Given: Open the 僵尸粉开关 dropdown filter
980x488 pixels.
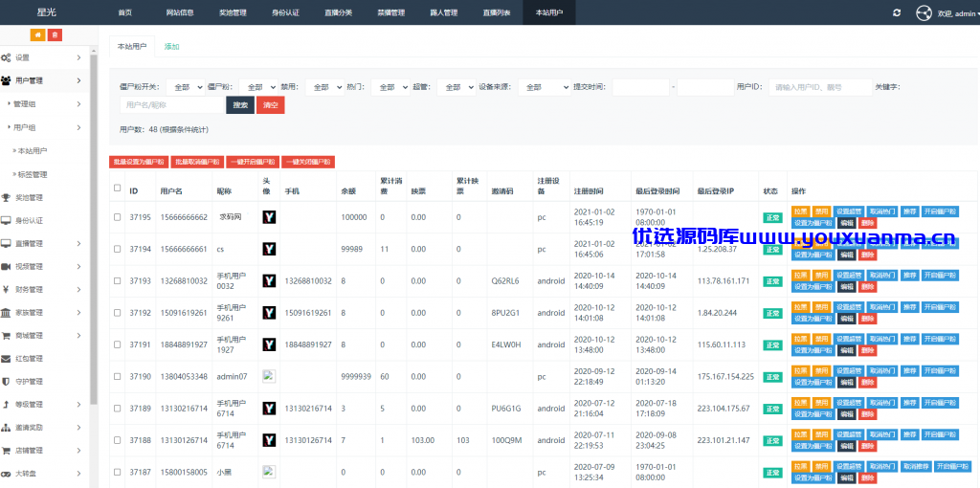Looking at the screenshot, I should (x=185, y=87).
